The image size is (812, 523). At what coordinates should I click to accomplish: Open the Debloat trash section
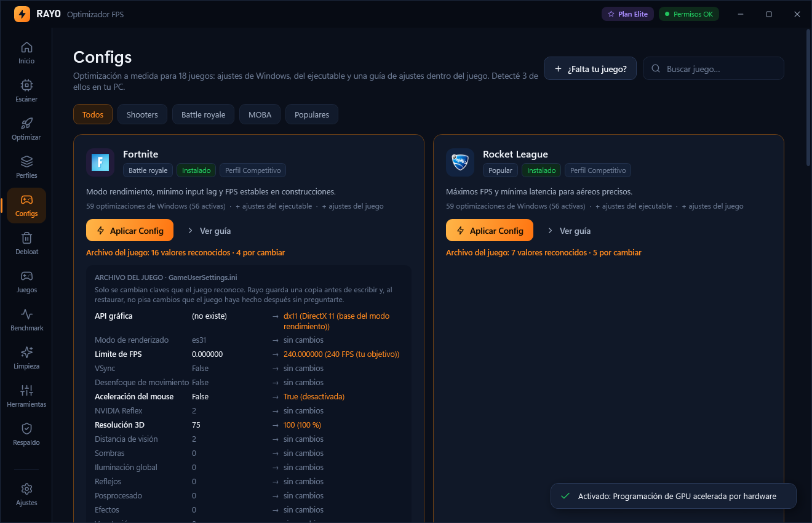click(x=26, y=244)
